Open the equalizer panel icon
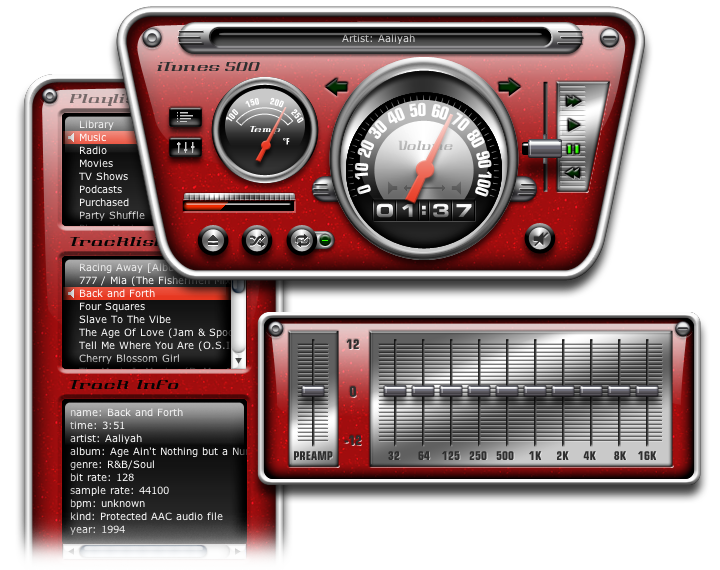The image size is (720, 570). coord(186,147)
